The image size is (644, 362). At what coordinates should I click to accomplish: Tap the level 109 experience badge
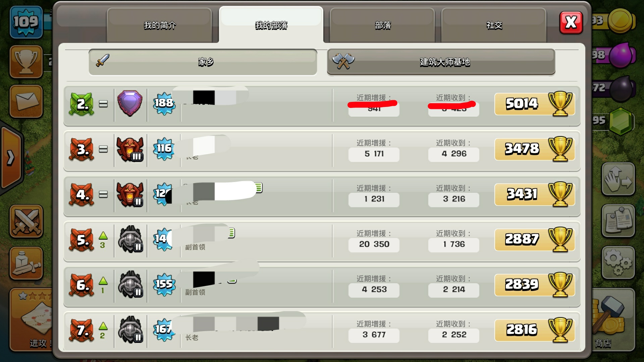(26, 22)
